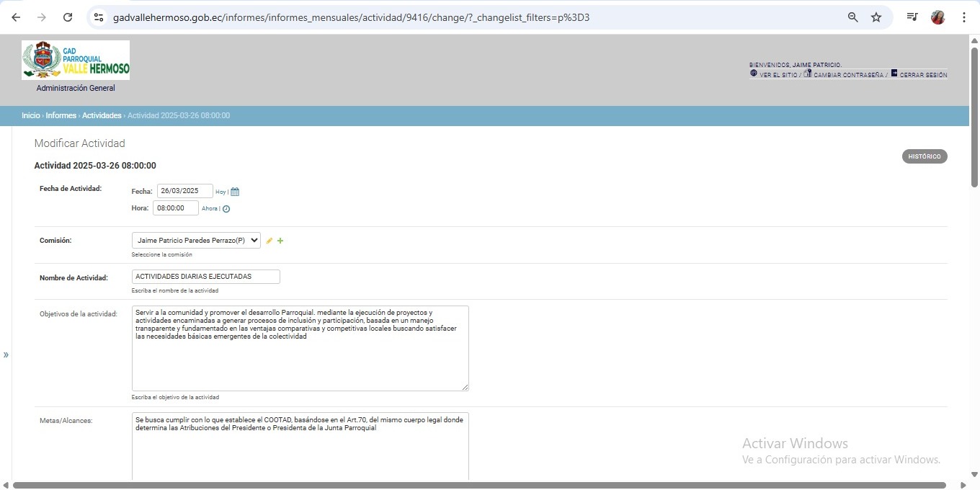Click into the Nombre de Actividad field
This screenshot has height=490, width=980.
(x=206, y=277)
